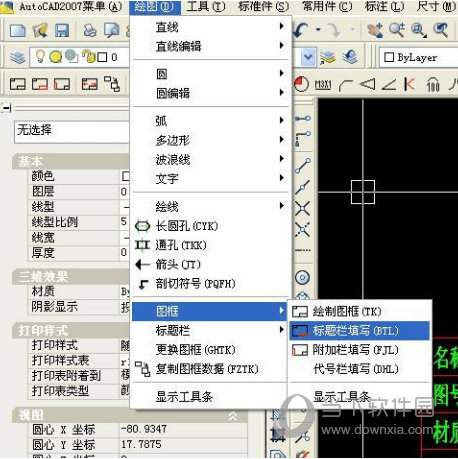Click the Redo arrow icon

[334, 30]
